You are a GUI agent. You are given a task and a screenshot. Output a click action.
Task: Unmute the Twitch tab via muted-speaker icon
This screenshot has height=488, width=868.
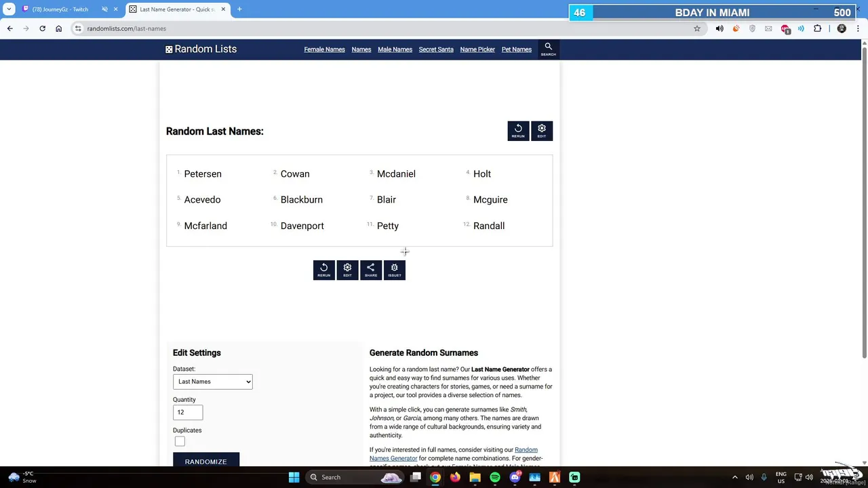(104, 9)
